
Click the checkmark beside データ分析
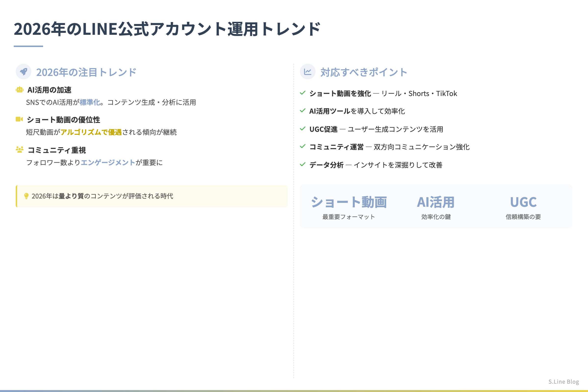tap(303, 164)
